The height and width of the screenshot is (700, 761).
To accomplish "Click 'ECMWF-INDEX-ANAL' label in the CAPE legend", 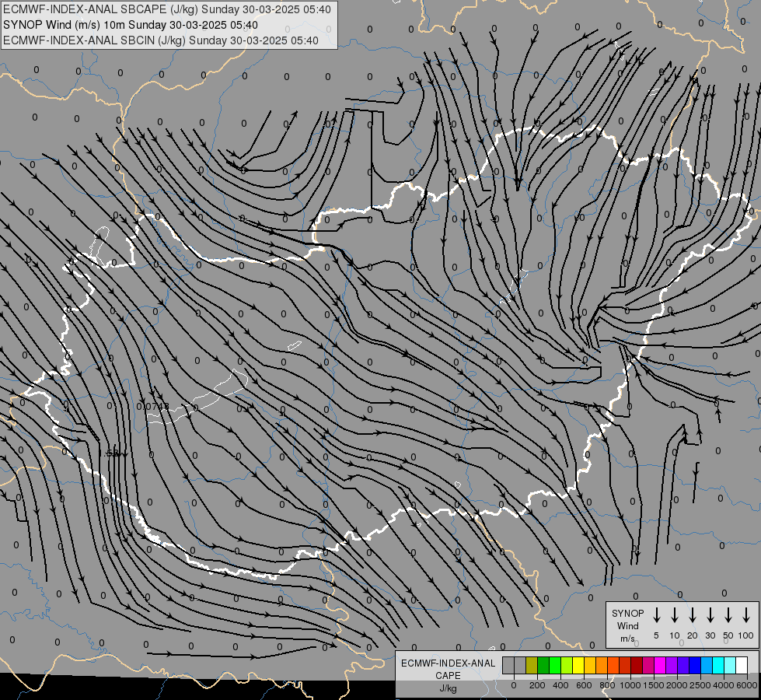I will point(448,663).
